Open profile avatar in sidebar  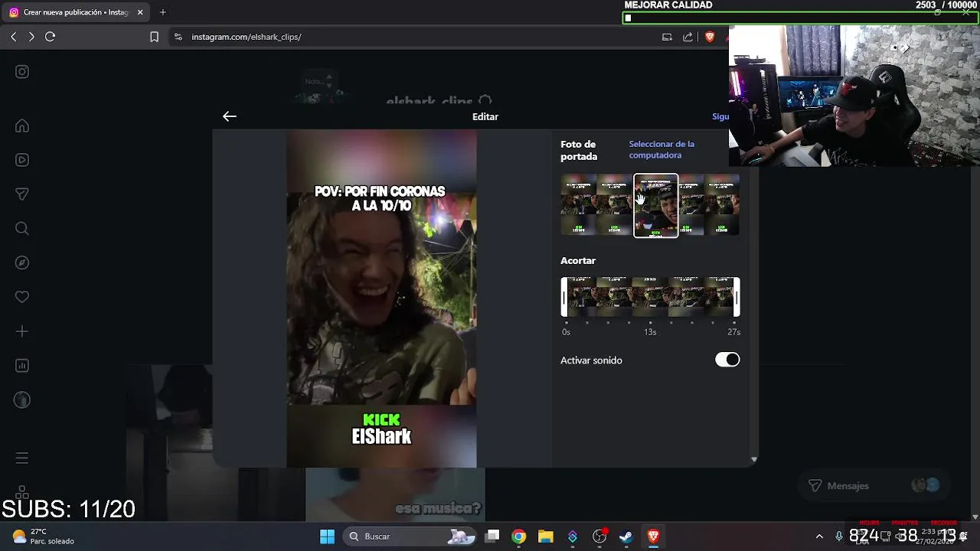pyautogui.click(x=22, y=399)
